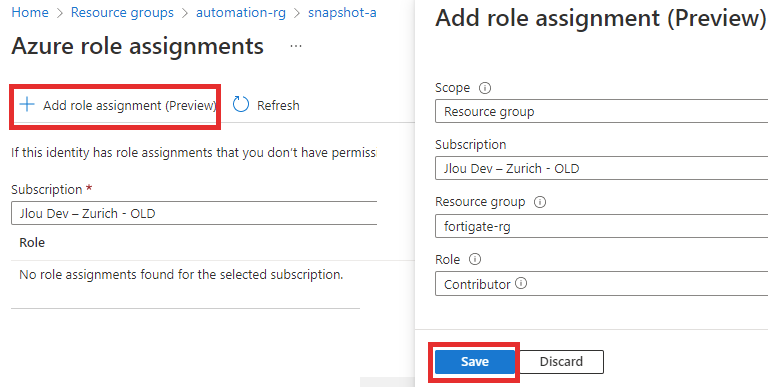Open the snapshot-a breadcrumb link
The image size is (768, 387).
342,13
